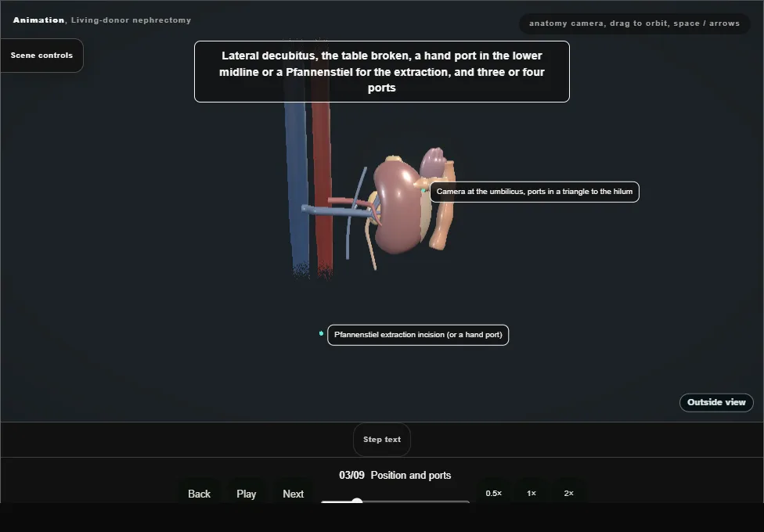Screen dimensions: 764x532
Task: Select the Camera at the umbilicus label
Action: (535, 192)
